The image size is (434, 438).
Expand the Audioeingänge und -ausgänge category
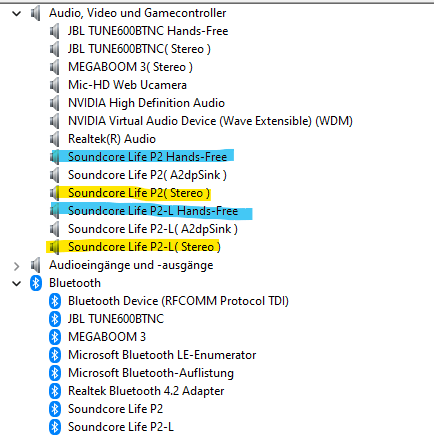pos(16,266)
